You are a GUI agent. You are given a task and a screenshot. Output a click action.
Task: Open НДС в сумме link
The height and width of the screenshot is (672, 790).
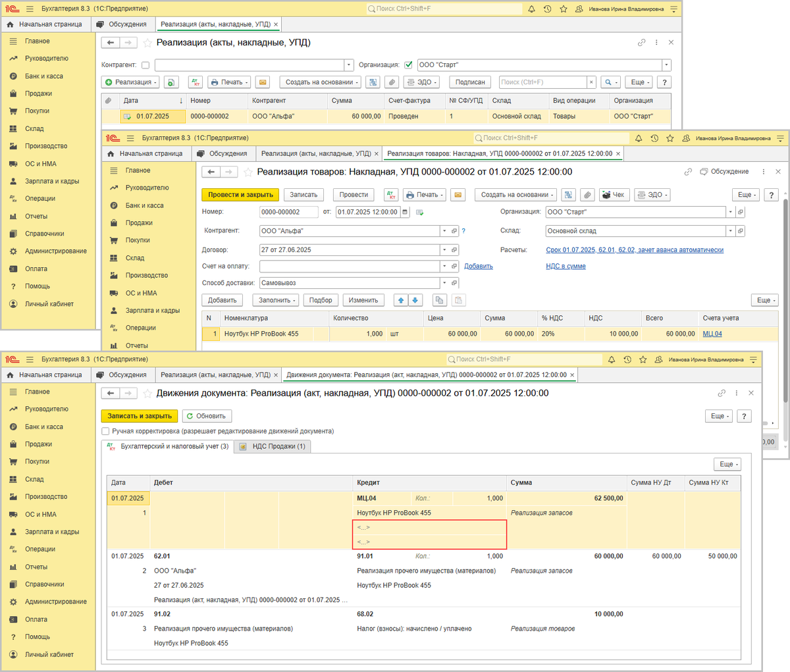click(x=566, y=267)
